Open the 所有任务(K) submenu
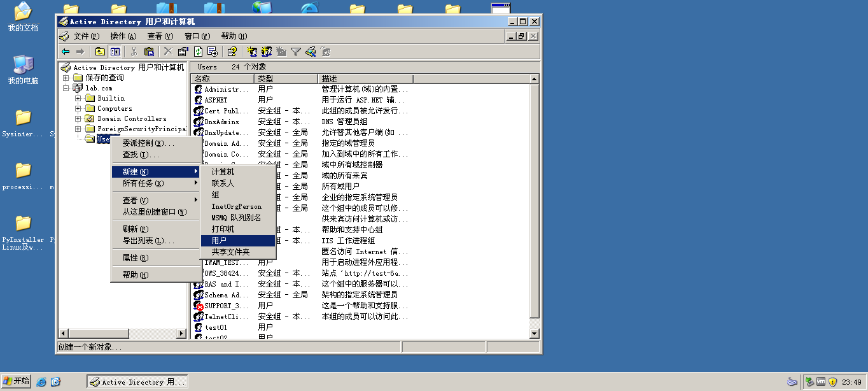The image size is (868, 391). [x=156, y=183]
